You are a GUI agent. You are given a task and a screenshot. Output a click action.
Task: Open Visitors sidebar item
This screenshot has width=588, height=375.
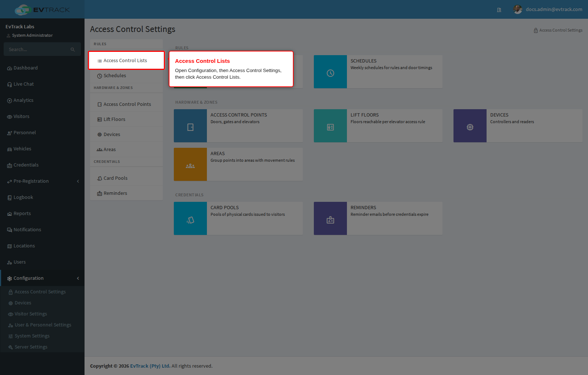pos(42,117)
